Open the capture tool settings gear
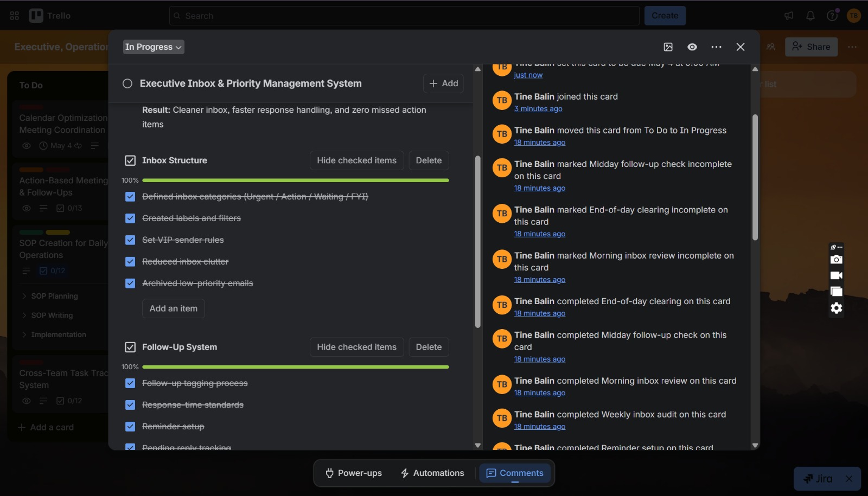Screen dimensions: 868x496 tap(837, 308)
